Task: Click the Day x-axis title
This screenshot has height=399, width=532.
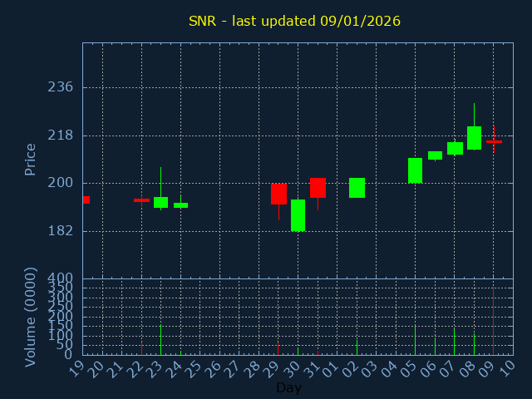Action: point(288,388)
